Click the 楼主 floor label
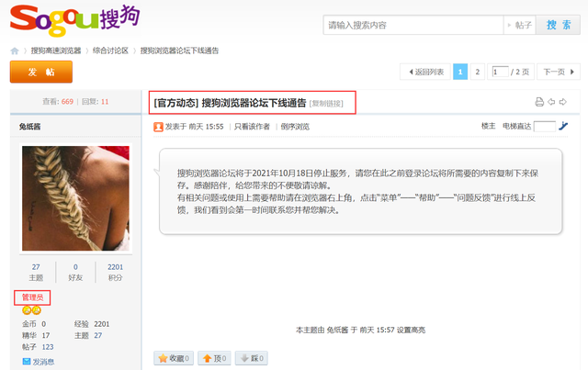Screen dimensions: 588x370 tap(488, 126)
